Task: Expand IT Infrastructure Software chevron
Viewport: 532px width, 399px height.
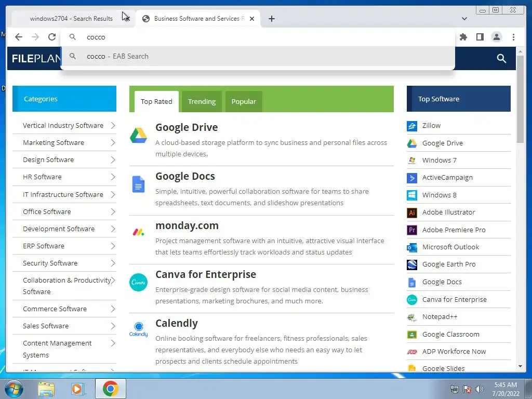Action: (113, 195)
